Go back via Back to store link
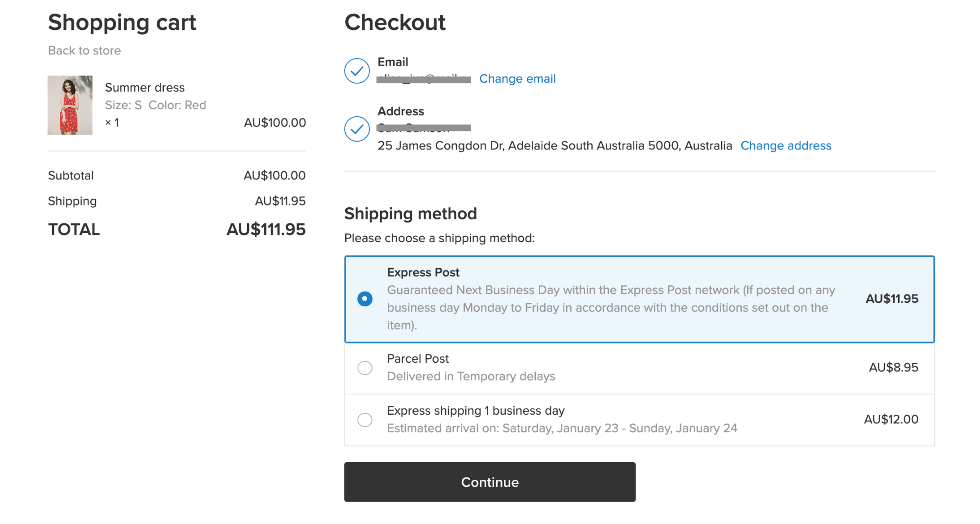The width and height of the screenshot is (980, 524). coord(84,50)
